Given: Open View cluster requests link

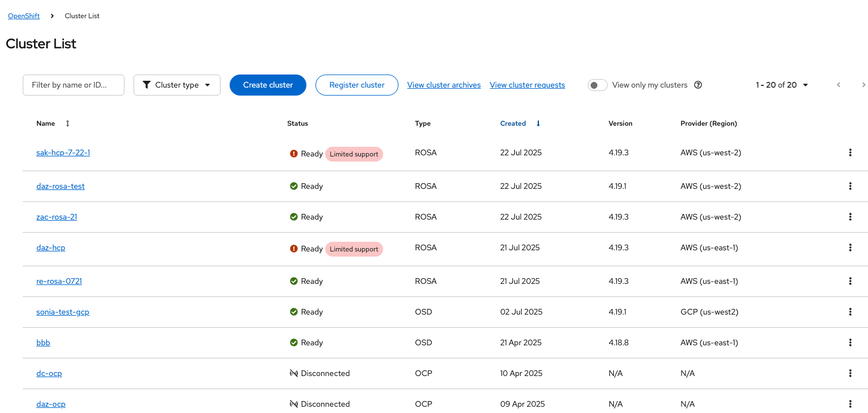Looking at the screenshot, I should click(527, 85).
